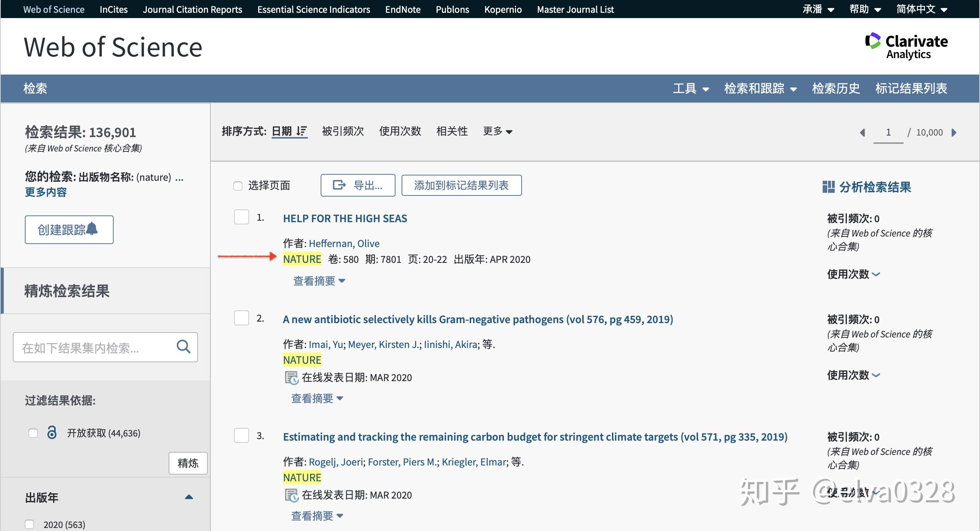The width and height of the screenshot is (980, 531).
Task: Click the analyze results grid icon
Action: point(828,187)
